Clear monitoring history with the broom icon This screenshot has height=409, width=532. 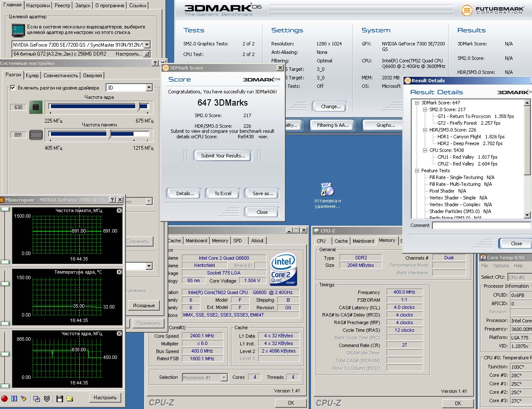[23, 398]
